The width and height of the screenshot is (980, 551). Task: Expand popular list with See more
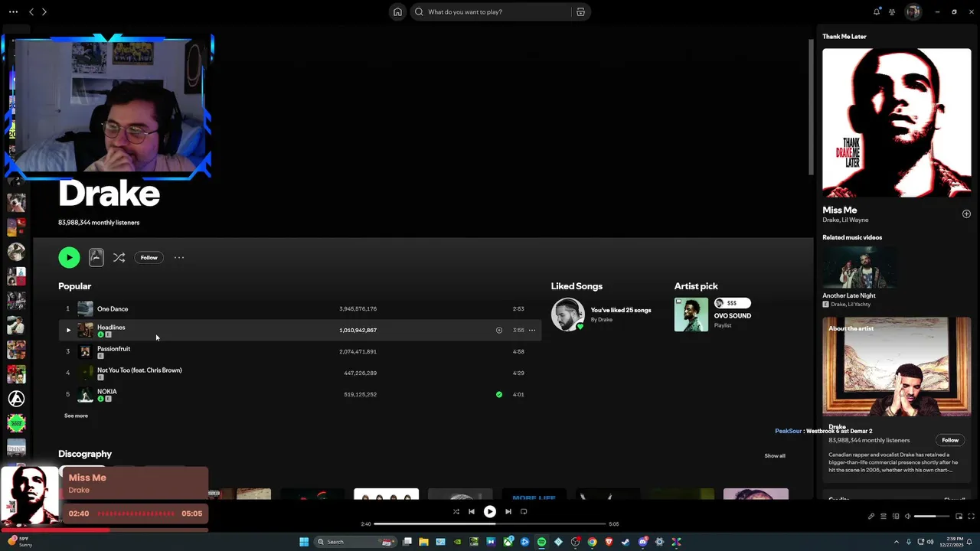tap(76, 416)
